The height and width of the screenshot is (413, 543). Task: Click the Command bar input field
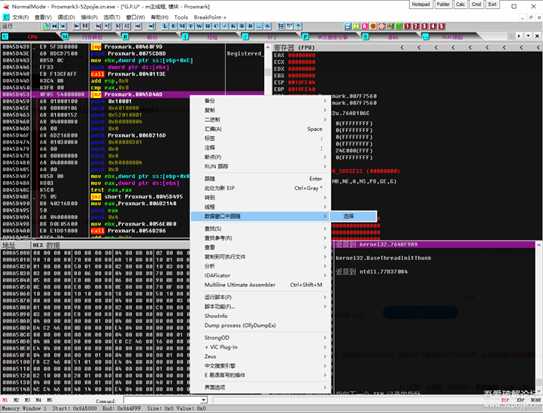pos(162,400)
